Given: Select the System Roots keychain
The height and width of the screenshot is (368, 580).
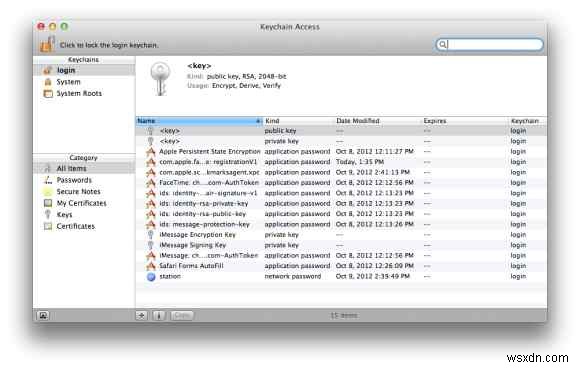Looking at the screenshot, I should 84,93.
